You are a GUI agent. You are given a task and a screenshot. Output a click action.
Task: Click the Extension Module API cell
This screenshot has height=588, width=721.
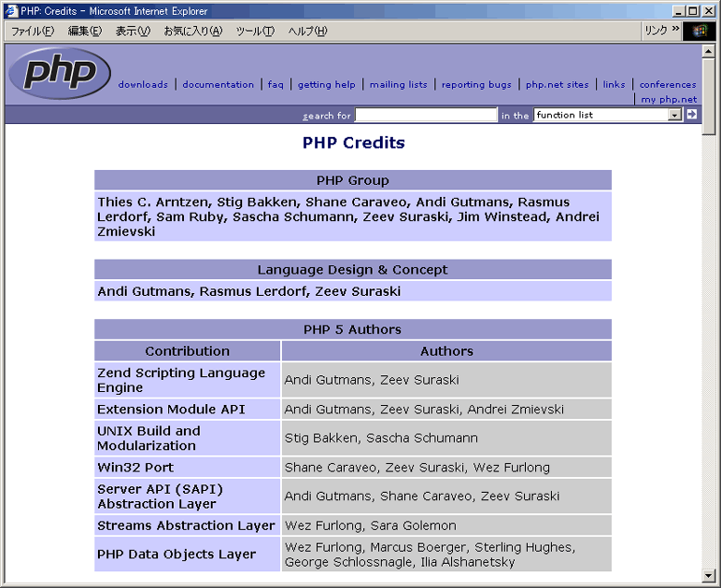tap(187, 410)
